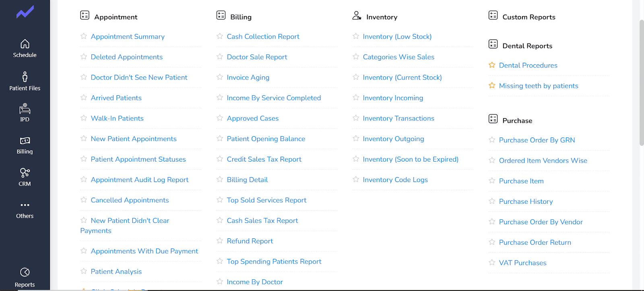644x291 pixels.
Task: Click the app logo at top left
Action: pos(25,12)
